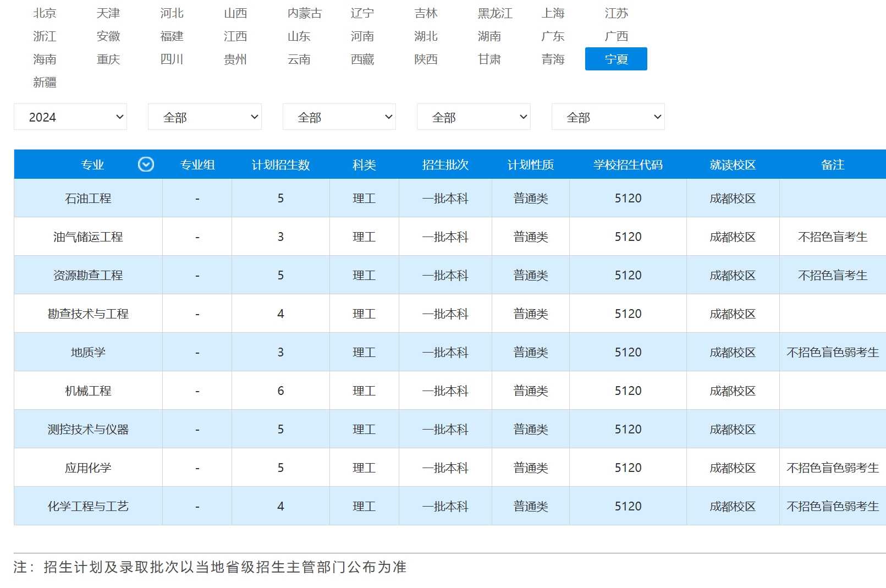
Task: Pick 广东 from province list
Action: (x=553, y=36)
